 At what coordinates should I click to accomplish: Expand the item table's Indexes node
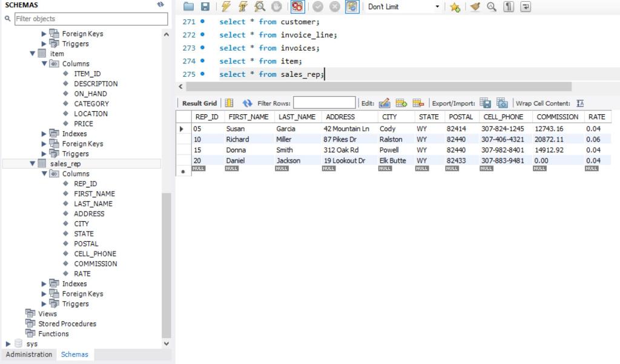(43, 134)
